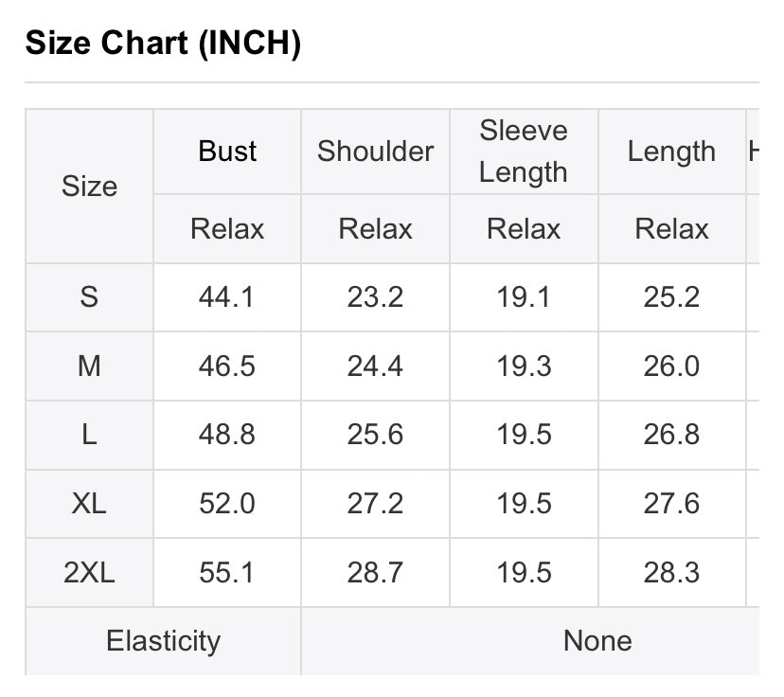This screenshot has height=697, width=784.
Task: Select the M size row label
Action: tap(89, 366)
